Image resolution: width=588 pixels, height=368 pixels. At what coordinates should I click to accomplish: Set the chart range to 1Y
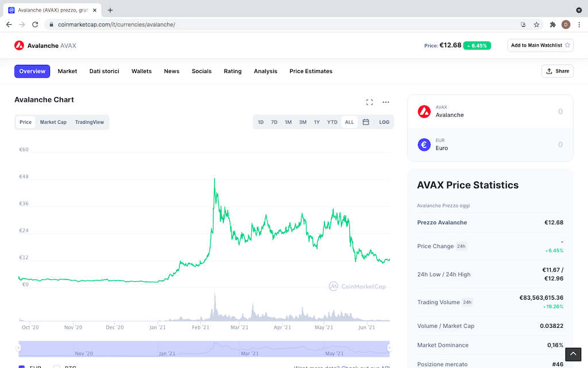(x=317, y=122)
